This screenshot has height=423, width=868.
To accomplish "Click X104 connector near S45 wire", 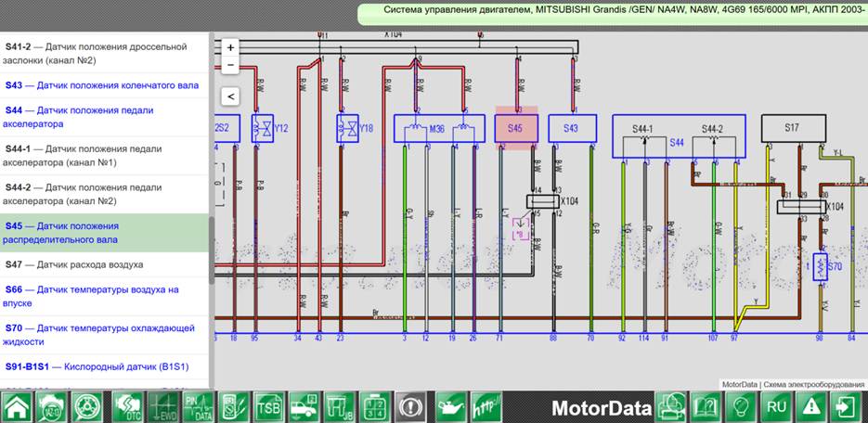I will tap(542, 201).
